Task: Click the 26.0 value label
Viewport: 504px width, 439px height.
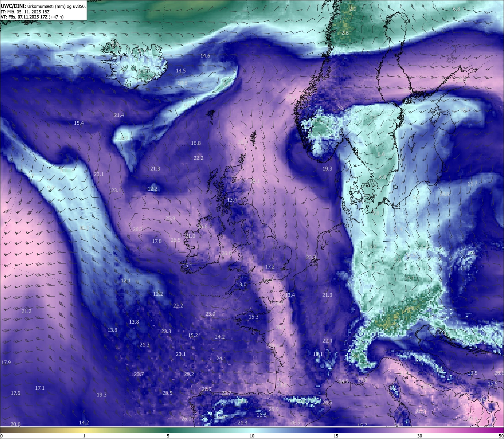Action: pyautogui.click(x=186, y=419)
